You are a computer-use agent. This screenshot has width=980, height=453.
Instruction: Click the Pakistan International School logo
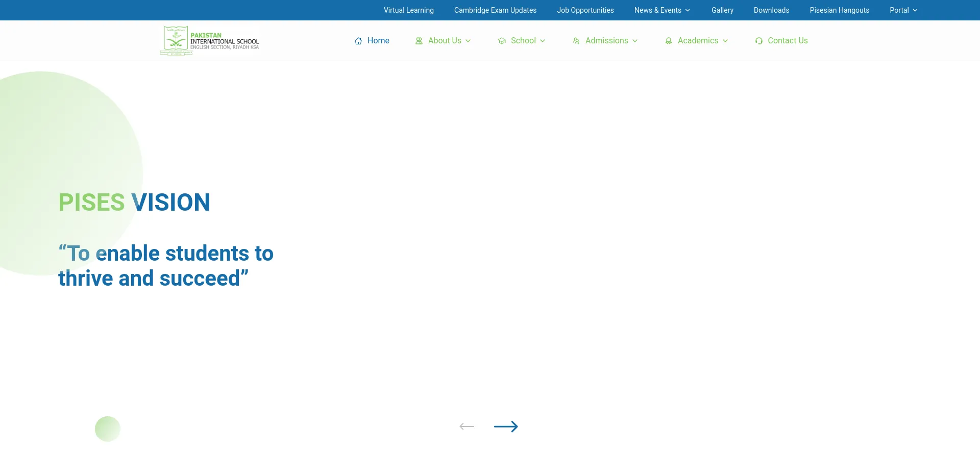tap(210, 40)
